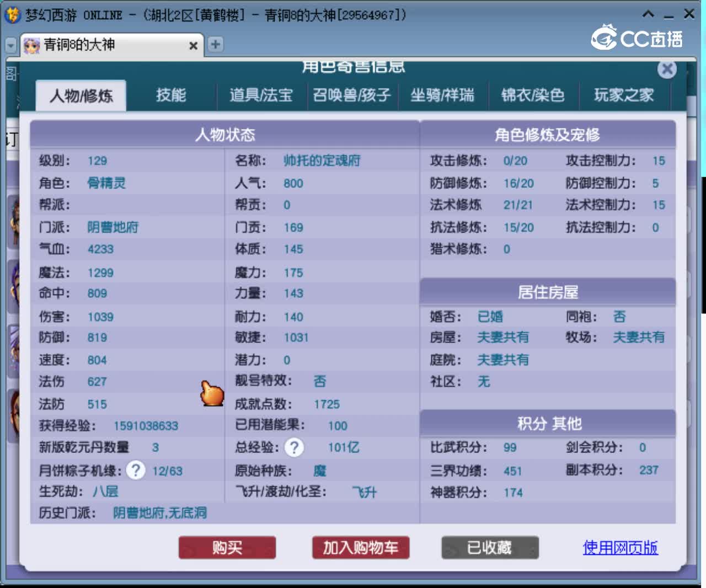Click the 购买 button

coord(227,548)
